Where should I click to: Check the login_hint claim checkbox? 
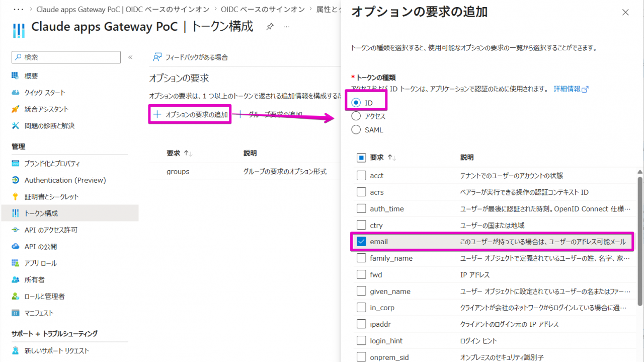pyautogui.click(x=361, y=341)
